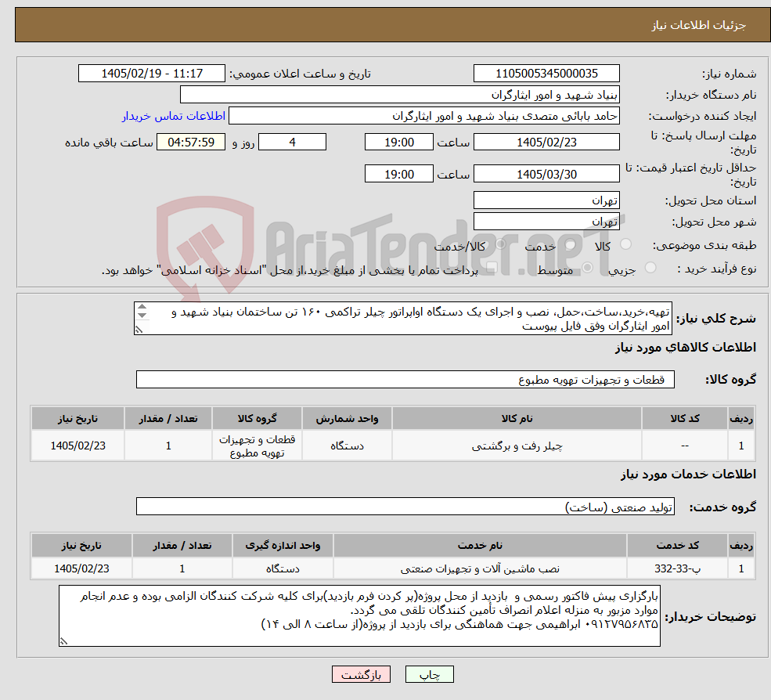Image resolution: width=771 pixels, height=700 pixels.
Task: Click remaining time field 04:57:59
Action: 191,143
